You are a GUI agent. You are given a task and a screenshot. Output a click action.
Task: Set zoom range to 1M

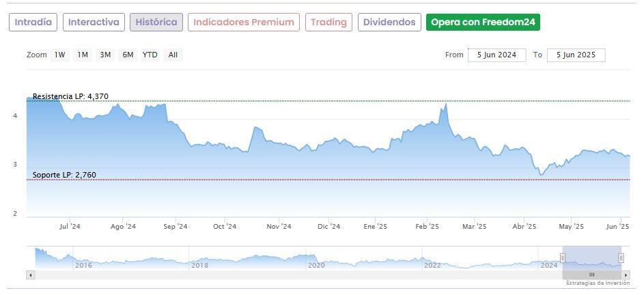tap(83, 55)
